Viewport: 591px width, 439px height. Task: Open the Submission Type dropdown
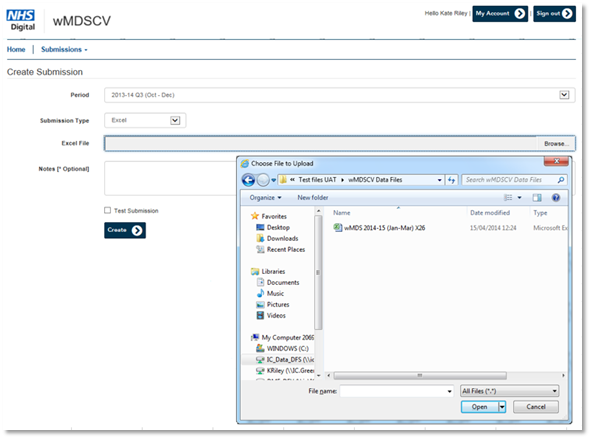coord(175,121)
